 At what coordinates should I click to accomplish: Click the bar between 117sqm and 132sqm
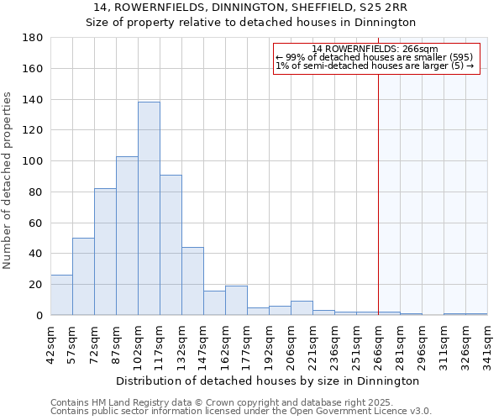tap(171, 245)
